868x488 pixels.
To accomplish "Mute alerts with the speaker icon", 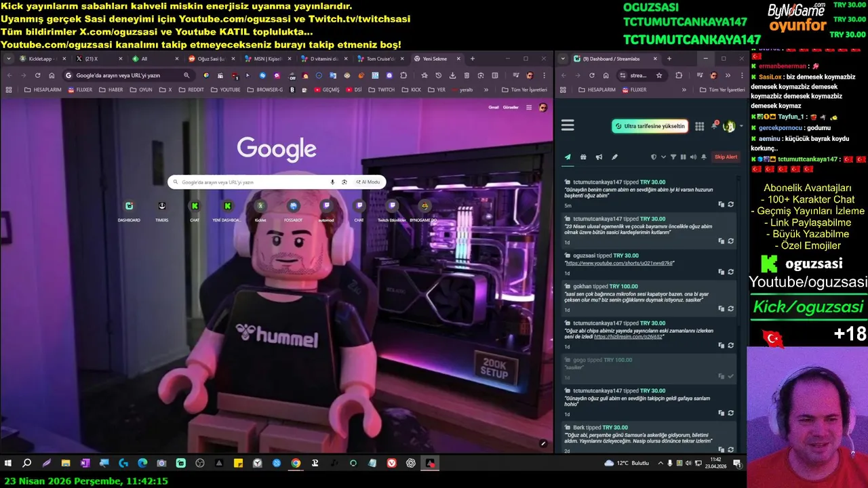I will 693,157.
